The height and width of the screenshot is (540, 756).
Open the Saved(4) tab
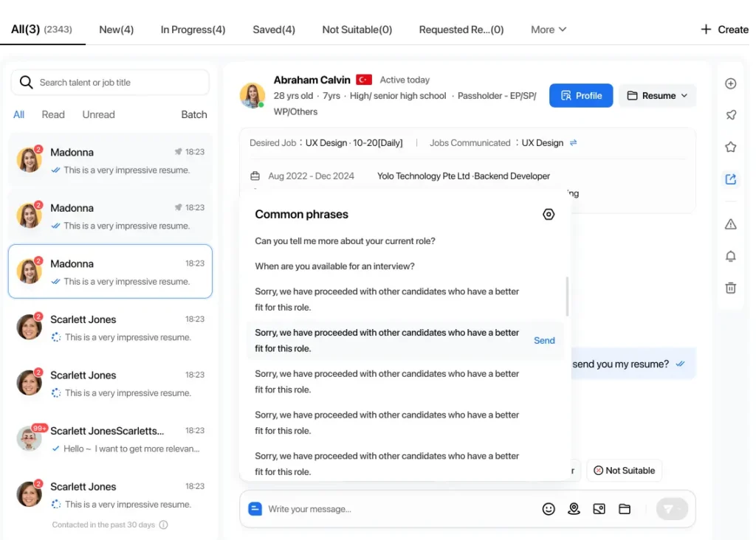coord(274,30)
